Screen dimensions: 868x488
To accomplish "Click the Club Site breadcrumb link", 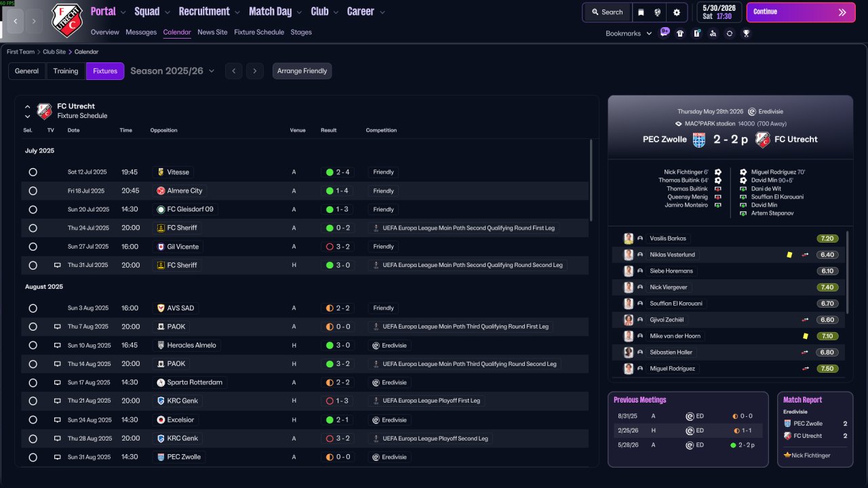I will tap(54, 52).
